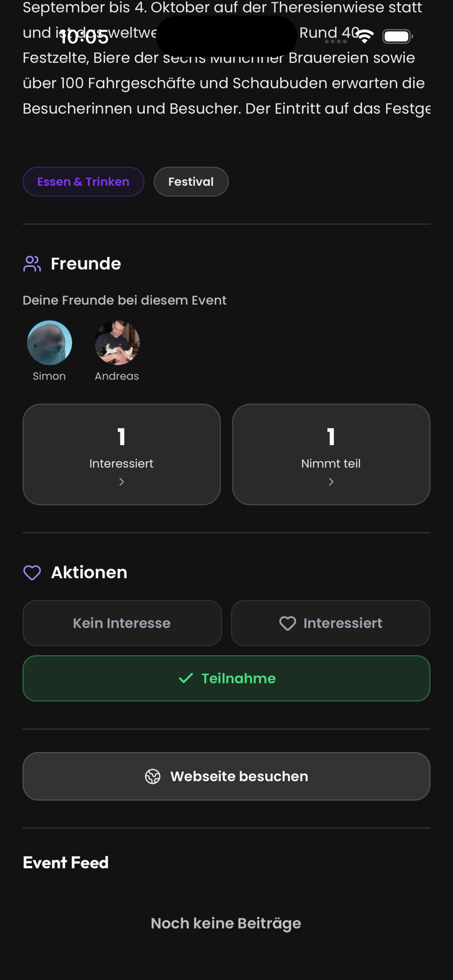This screenshot has height=980, width=453.
Task: Tap the battery status icon
Action: coord(398,36)
